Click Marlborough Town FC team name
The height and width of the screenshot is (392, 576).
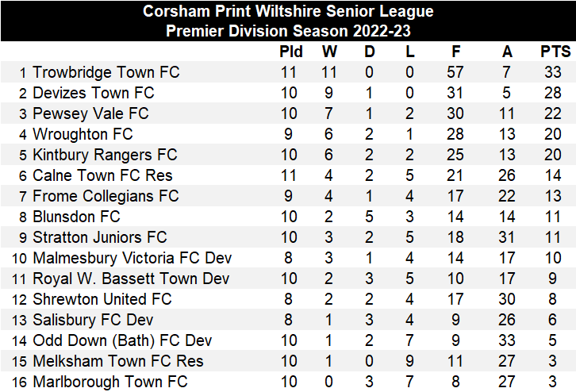point(110,382)
